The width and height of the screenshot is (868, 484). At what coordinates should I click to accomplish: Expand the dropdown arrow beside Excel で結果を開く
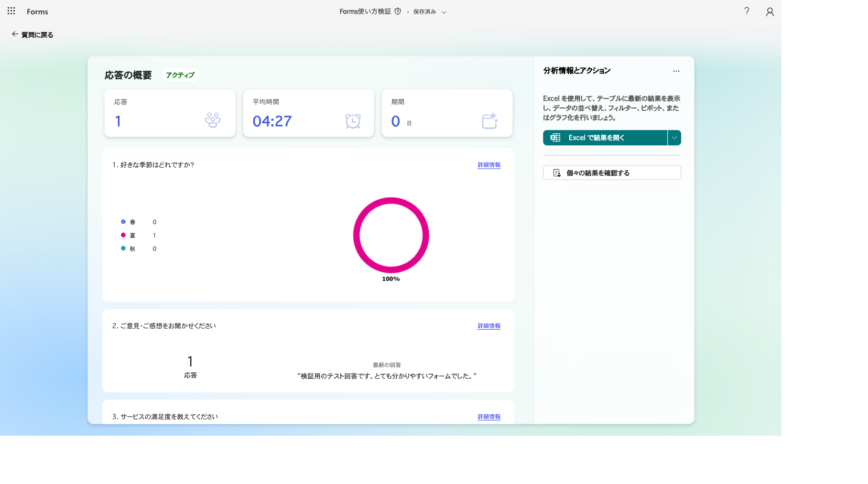point(674,138)
